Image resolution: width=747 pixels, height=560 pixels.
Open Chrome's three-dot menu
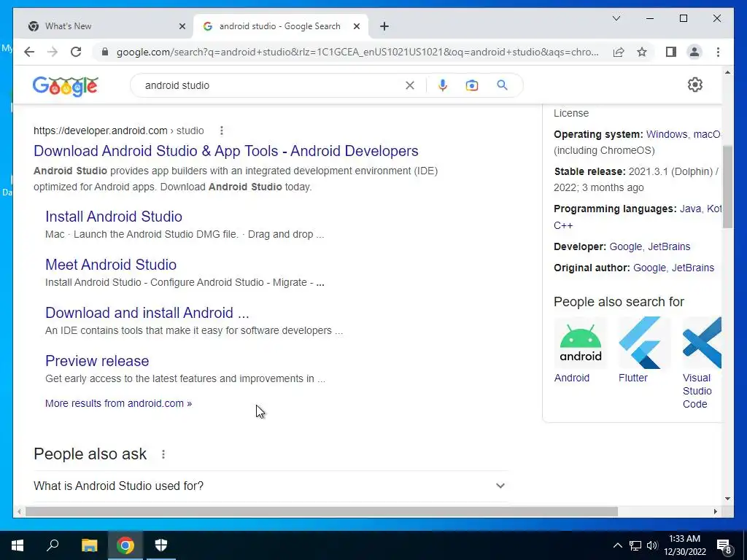point(718,52)
